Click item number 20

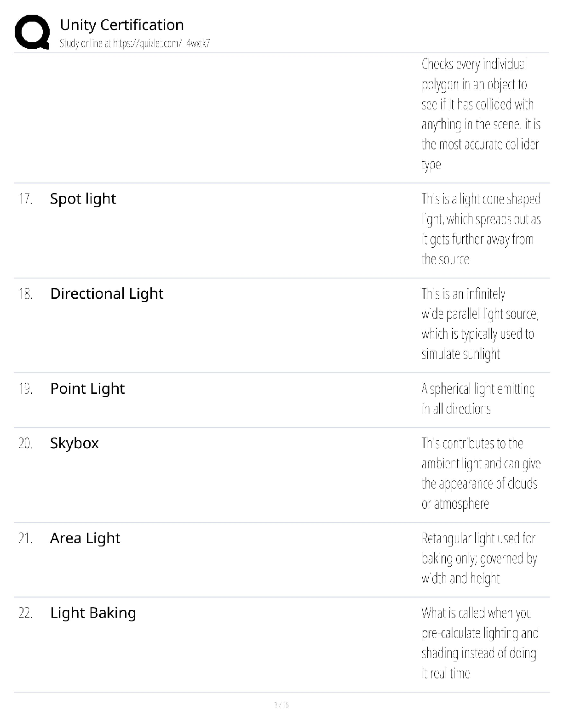[x=25, y=444]
